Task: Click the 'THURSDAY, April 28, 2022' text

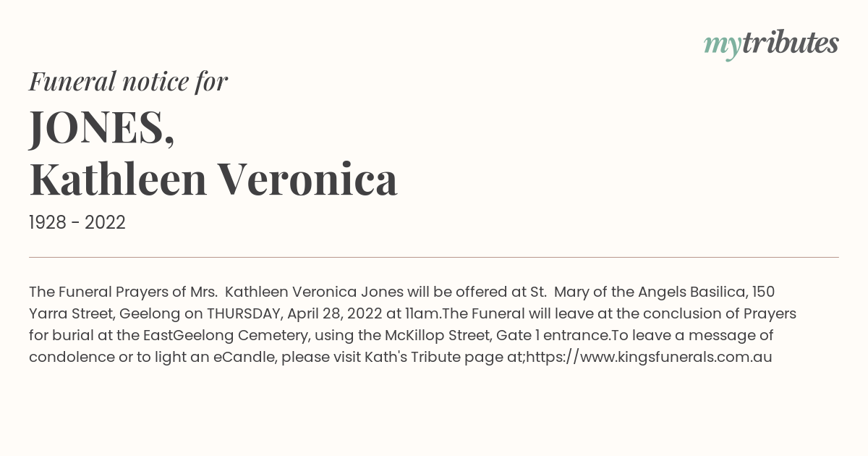Action: click(x=294, y=313)
